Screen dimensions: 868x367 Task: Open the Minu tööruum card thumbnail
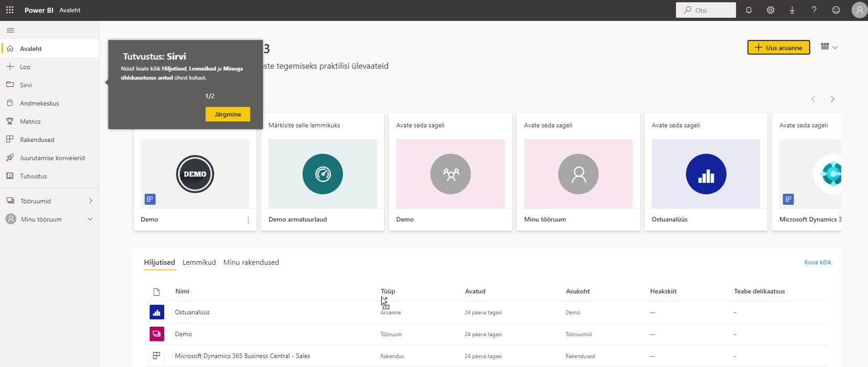point(578,174)
